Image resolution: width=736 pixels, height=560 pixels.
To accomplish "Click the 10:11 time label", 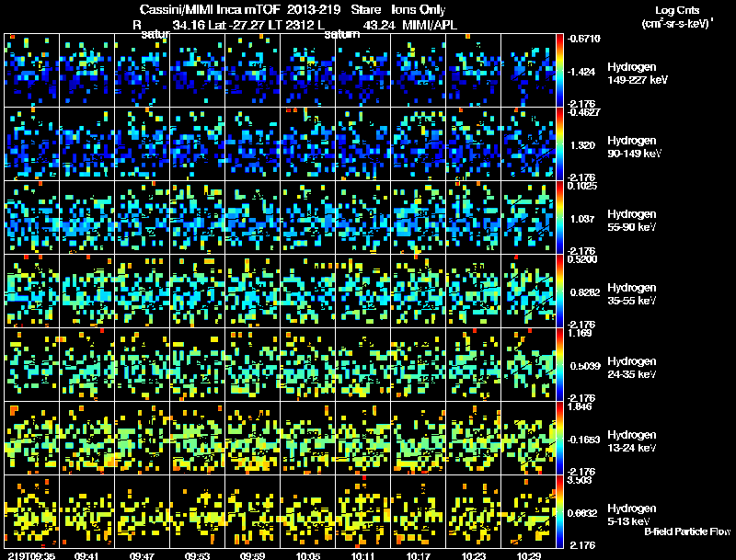I will click(362, 555).
